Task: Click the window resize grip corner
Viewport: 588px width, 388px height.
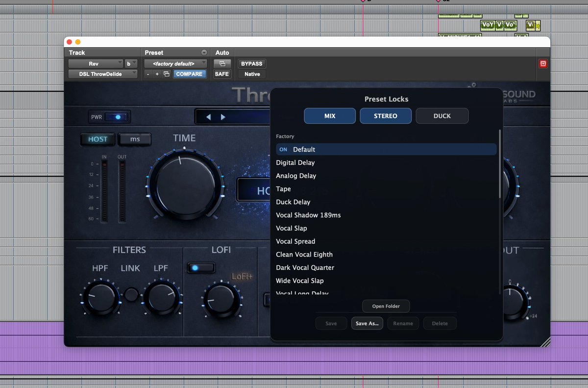Action: pos(545,342)
